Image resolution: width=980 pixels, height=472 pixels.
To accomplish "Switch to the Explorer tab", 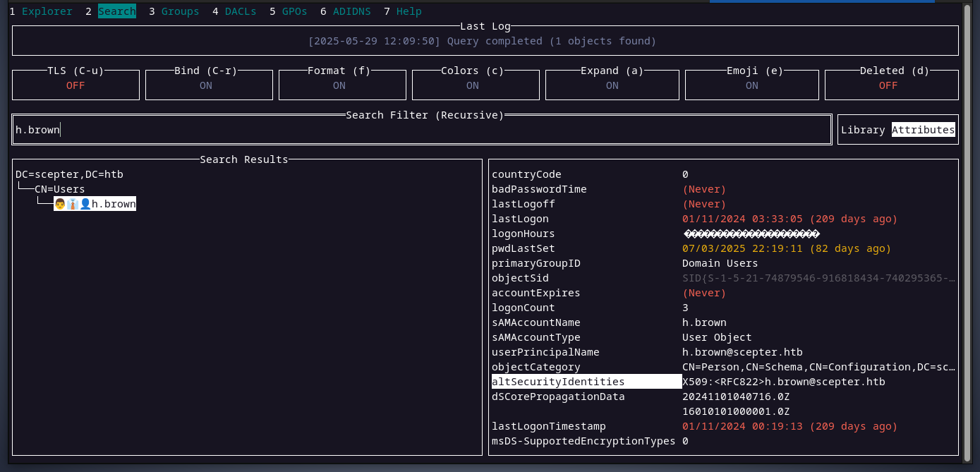I will pos(47,11).
